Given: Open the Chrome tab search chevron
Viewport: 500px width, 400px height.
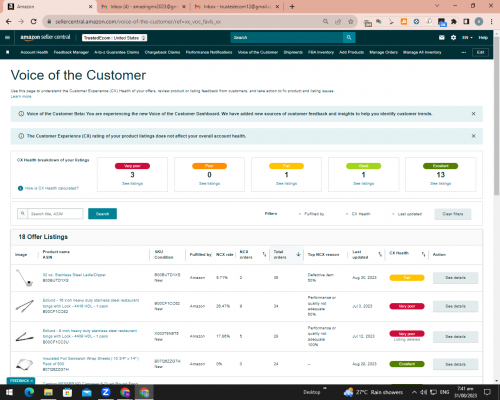Looking at the screenshot, I should coord(437,6).
